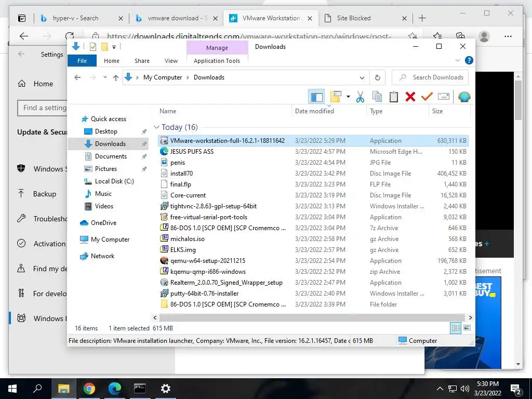Select Network in navigation pane

pos(102,256)
